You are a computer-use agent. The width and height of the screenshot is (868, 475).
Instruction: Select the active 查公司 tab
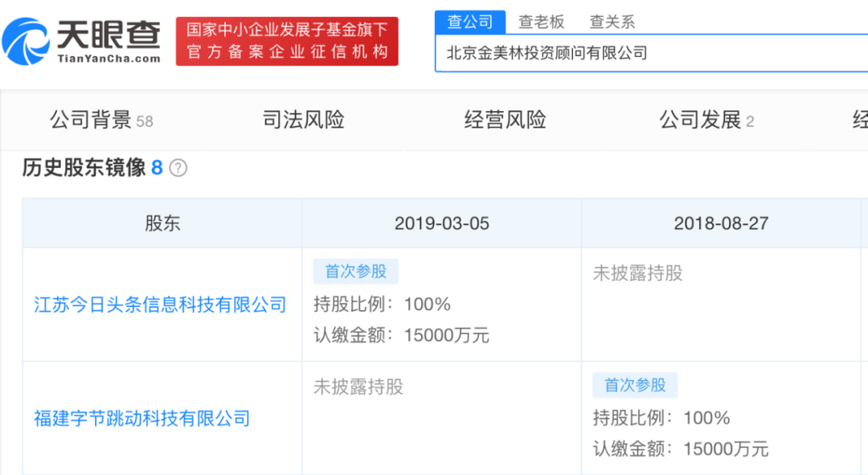(470, 21)
